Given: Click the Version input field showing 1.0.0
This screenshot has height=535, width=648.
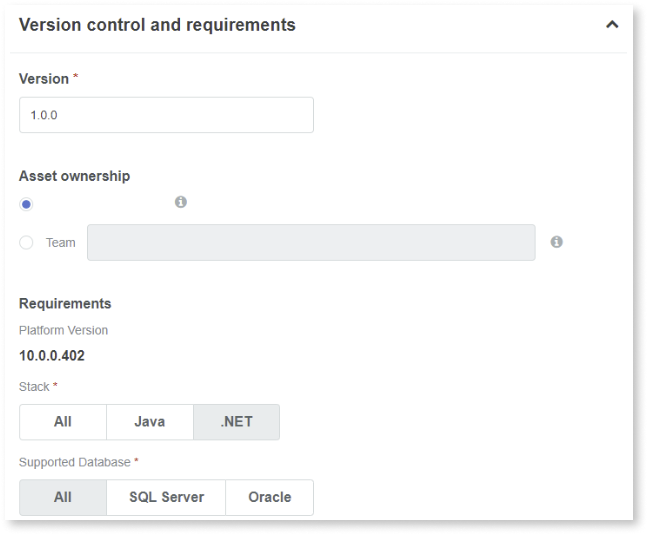Looking at the screenshot, I should tap(166, 115).
